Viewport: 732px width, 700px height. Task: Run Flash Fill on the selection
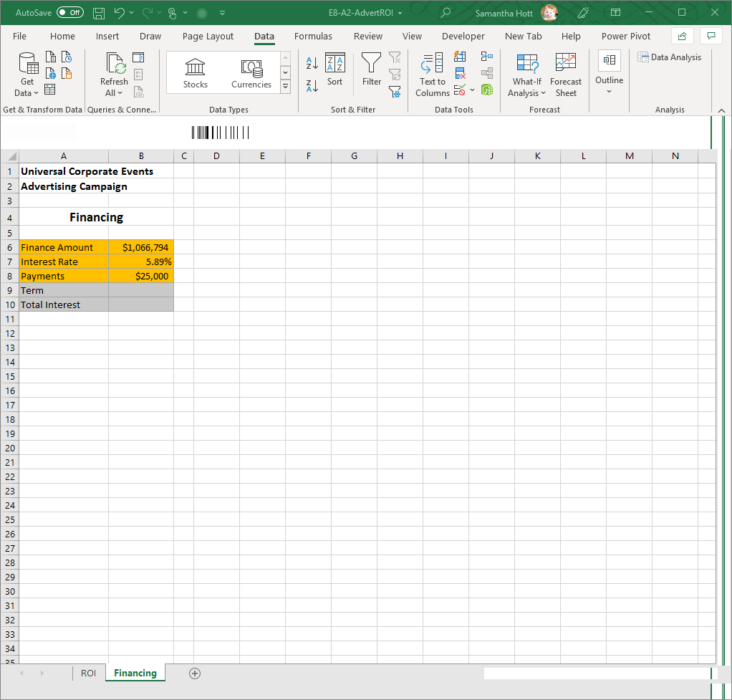[460, 57]
